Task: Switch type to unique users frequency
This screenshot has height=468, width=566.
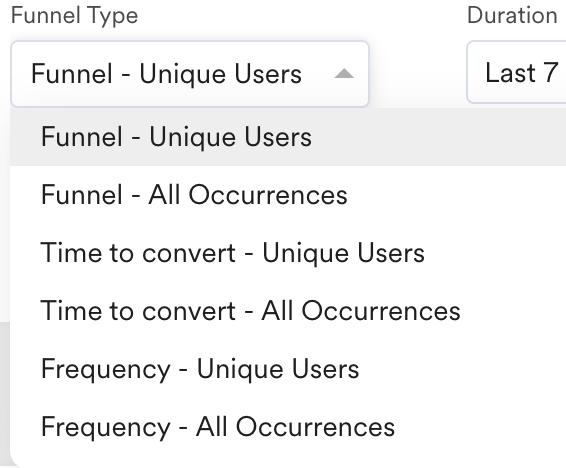Action: (x=288, y=369)
